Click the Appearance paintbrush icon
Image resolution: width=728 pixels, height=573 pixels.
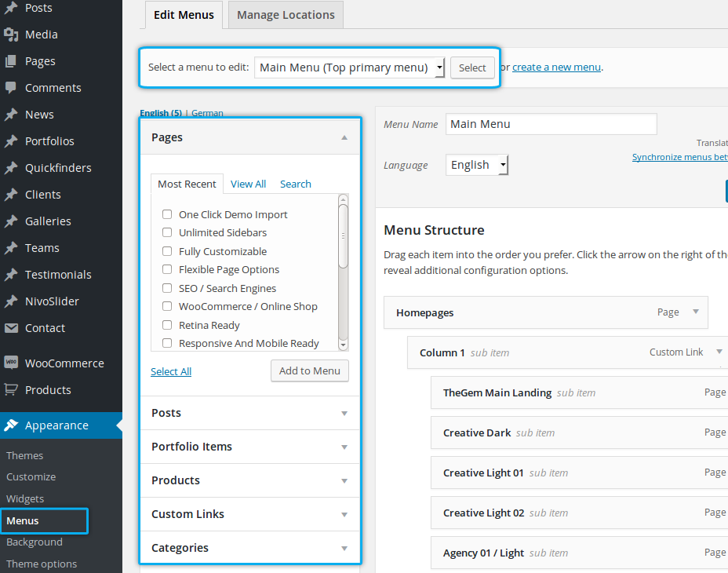[x=11, y=425]
